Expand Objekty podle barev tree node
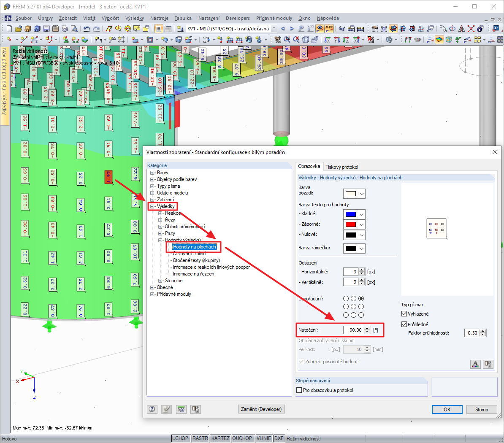 [152, 179]
